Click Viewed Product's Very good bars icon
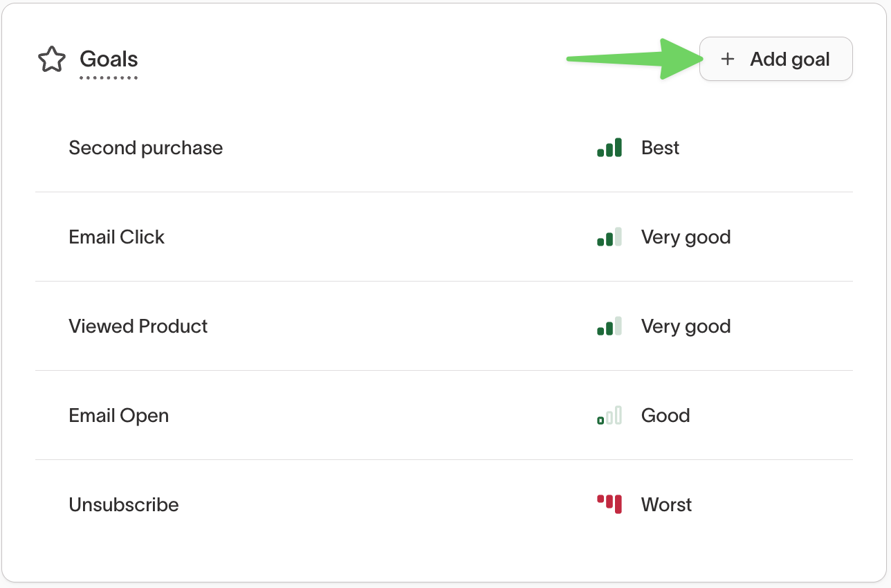Image resolution: width=891 pixels, height=588 pixels. point(609,327)
